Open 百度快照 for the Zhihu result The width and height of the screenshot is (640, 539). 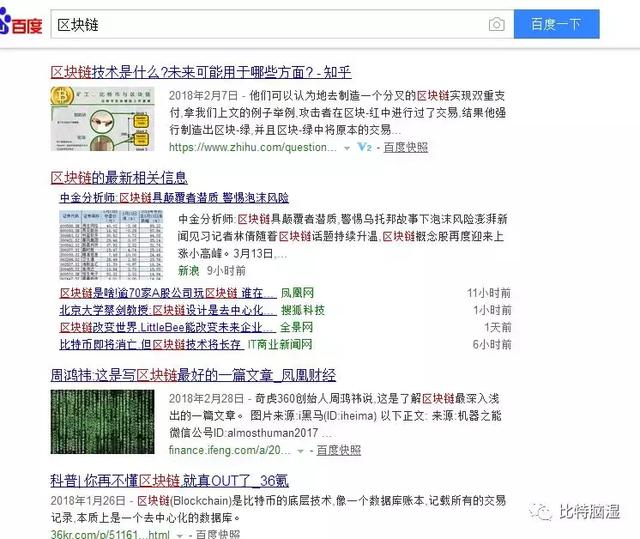406,147
